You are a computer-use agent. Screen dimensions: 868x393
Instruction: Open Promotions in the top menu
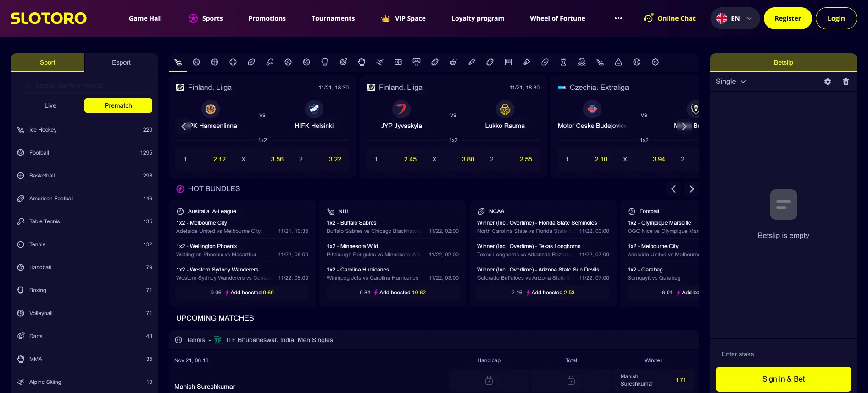point(267,18)
